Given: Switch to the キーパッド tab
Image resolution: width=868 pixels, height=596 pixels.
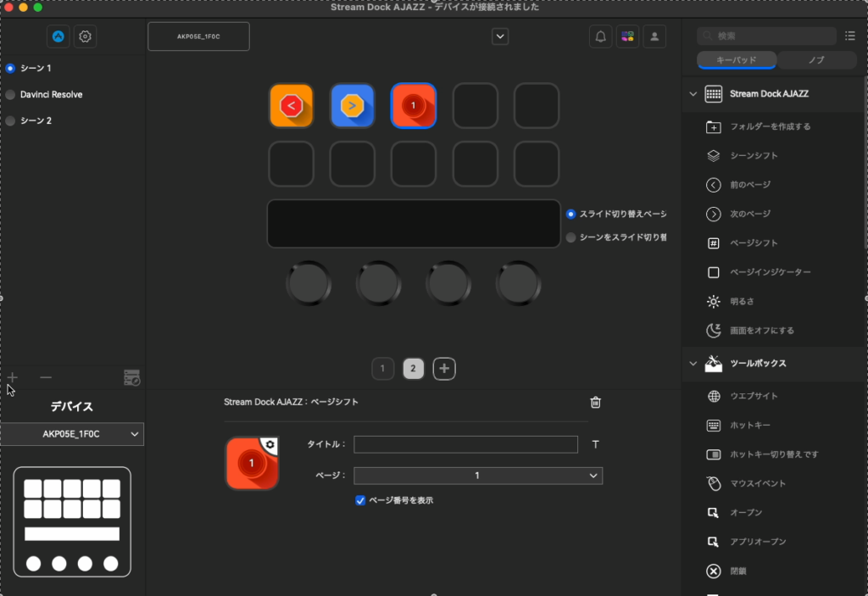Looking at the screenshot, I should click(x=736, y=60).
